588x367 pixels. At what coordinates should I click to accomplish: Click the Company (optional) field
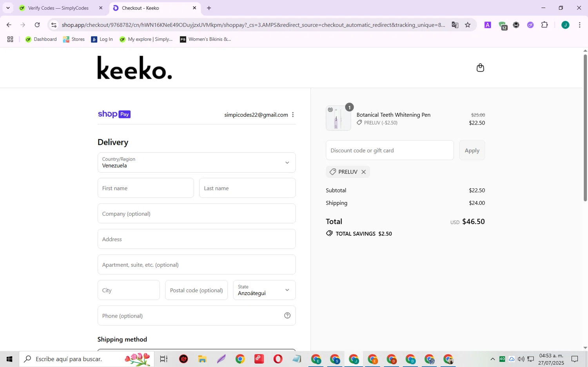coord(196,213)
